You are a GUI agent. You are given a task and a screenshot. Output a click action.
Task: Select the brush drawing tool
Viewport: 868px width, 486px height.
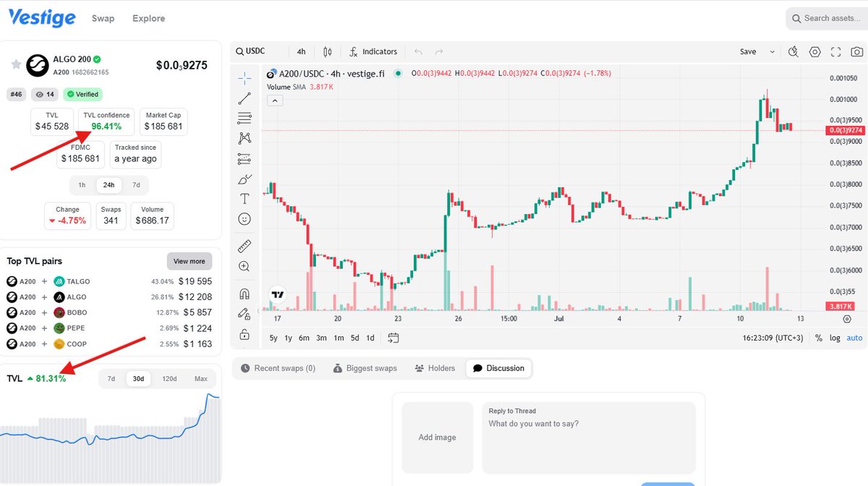(x=244, y=179)
